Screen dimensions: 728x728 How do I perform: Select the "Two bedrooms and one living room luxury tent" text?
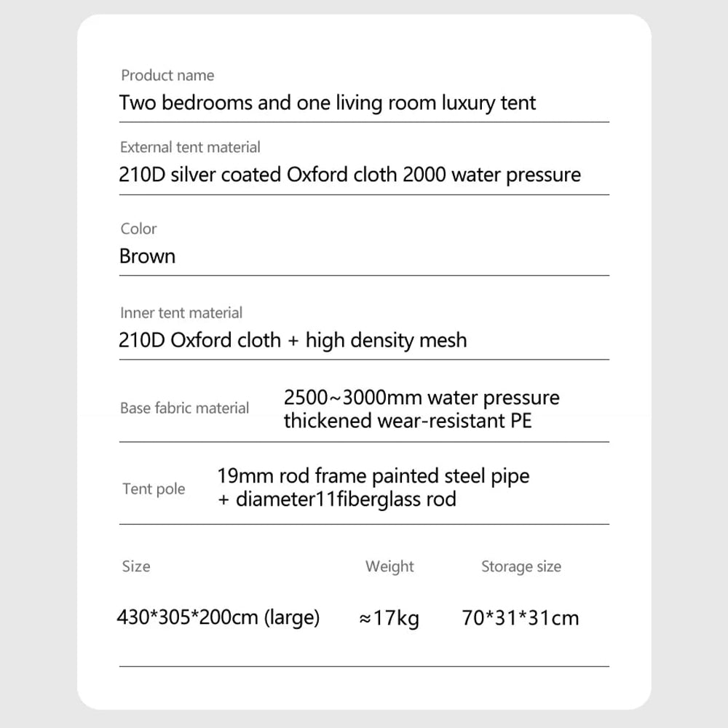tap(327, 103)
